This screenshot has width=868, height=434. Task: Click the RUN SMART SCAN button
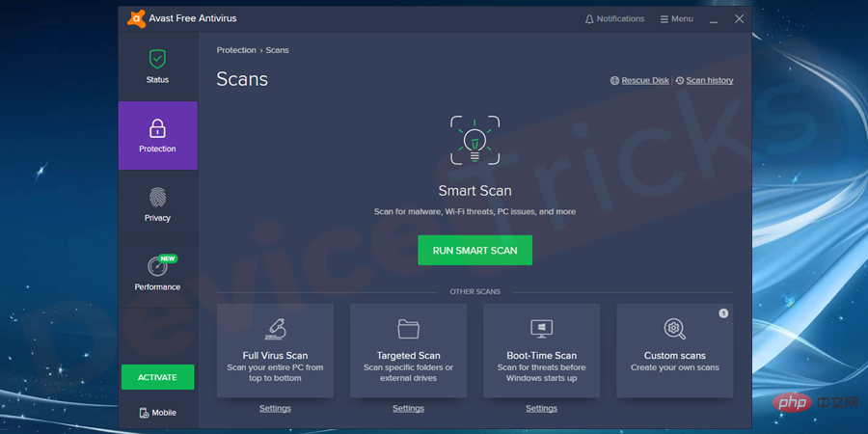(x=475, y=250)
